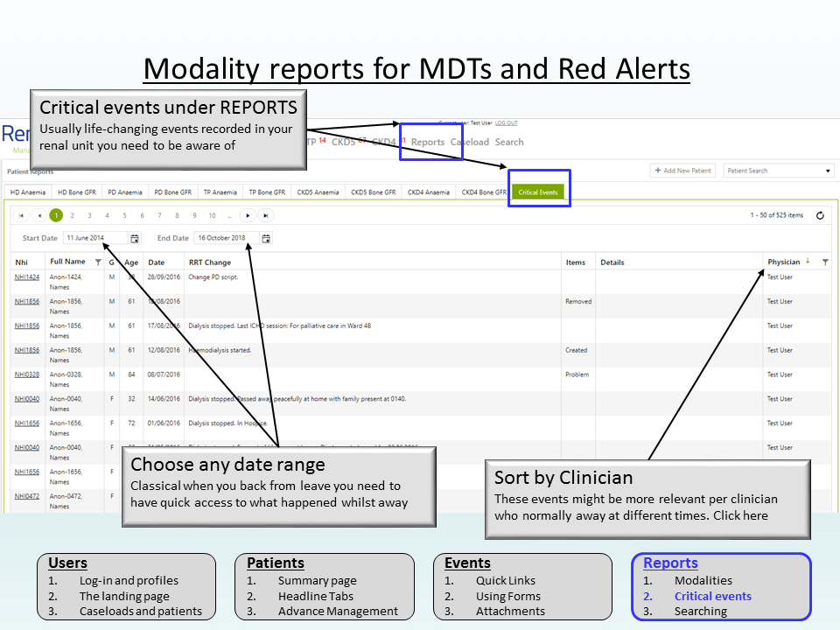Filter the Physician column
This screenshot has height=630, width=840.
click(x=825, y=262)
